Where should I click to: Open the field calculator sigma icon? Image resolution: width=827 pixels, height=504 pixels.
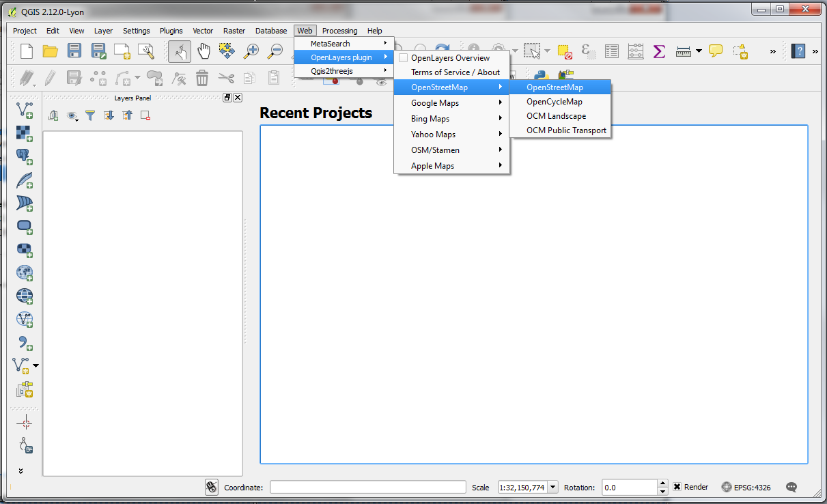click(659, 51)
